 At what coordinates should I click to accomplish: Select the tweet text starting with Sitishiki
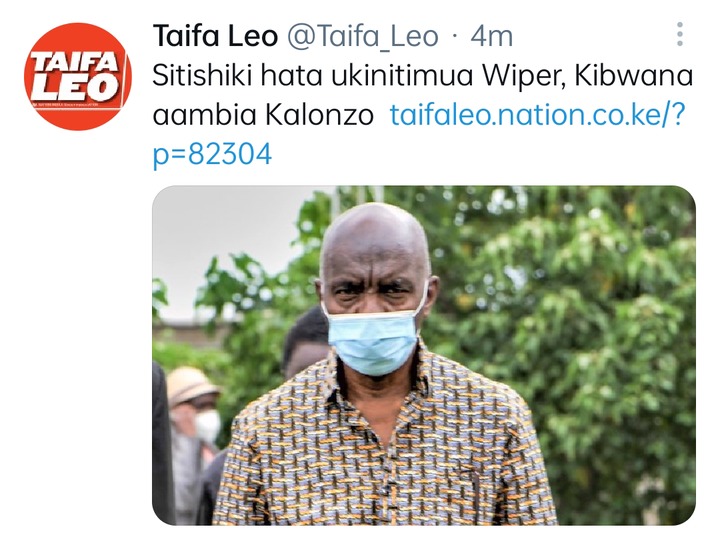click(x=422, y=95)
